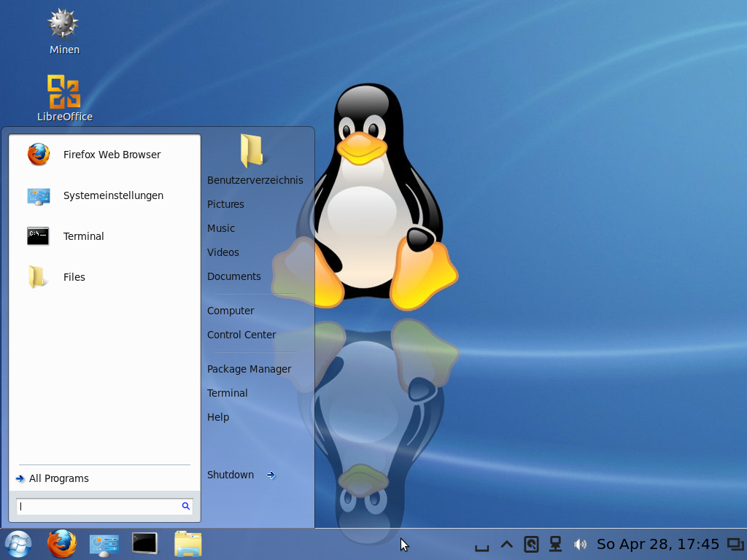Image resolution: width=747 pixels, height=560 pixels.
Task: Open Files from the start menu
Action: coord(104,277)
